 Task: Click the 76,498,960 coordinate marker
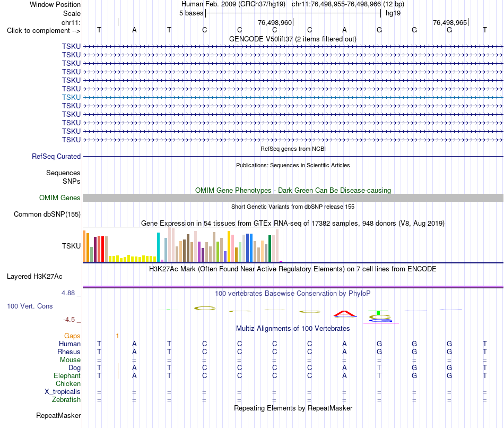(275, 22)
